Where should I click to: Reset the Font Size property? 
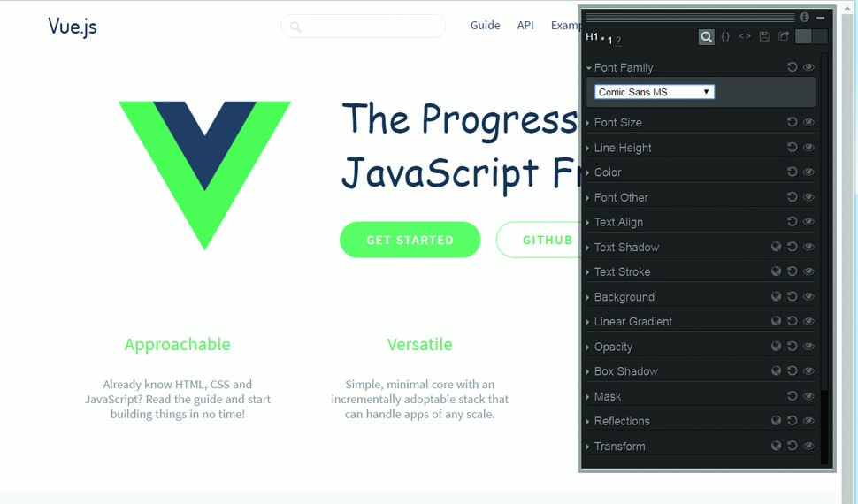point(792,122)
